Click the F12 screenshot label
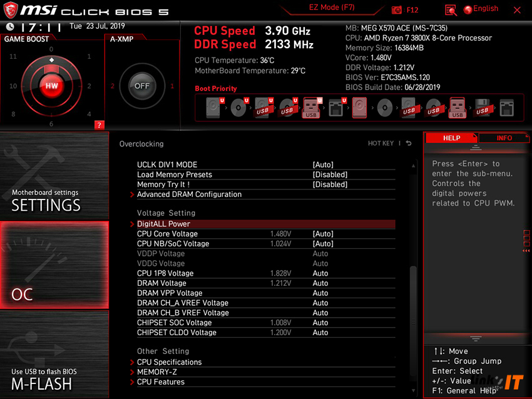The width and height of the screenshot is (532, 399). coord(412,10)
